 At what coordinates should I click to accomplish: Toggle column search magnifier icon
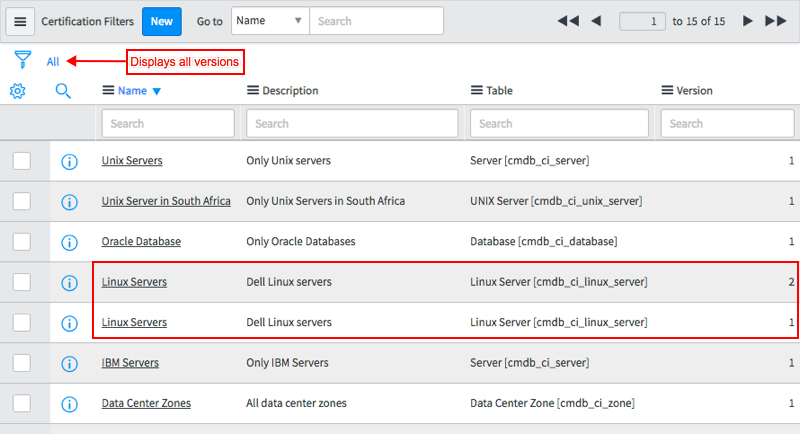coord(63,91)
